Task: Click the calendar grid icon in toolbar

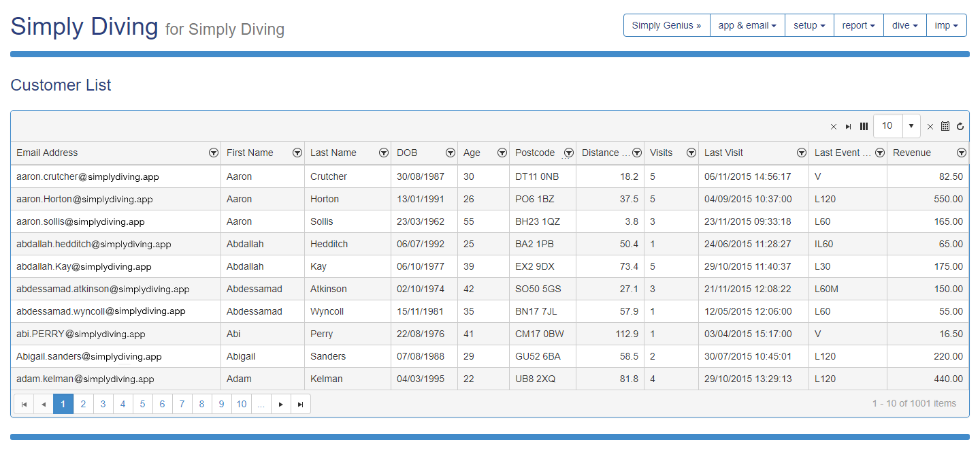Action: (945, 127)
